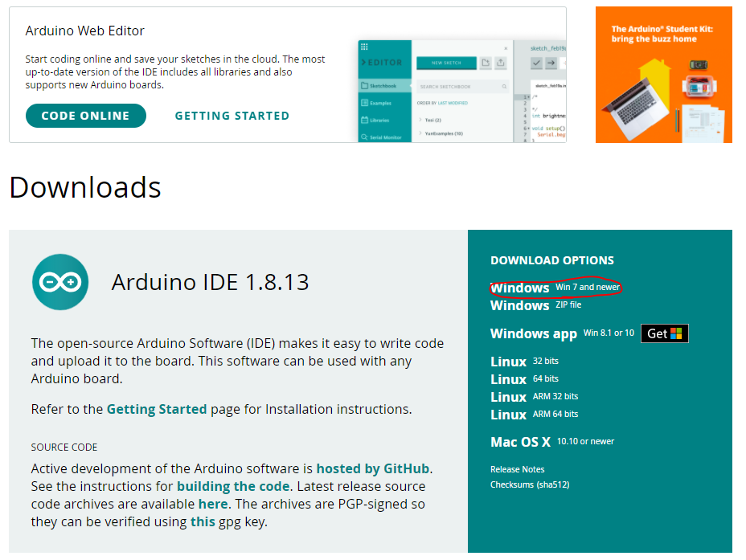Click the verify checkmark icon in preview

click(x=537, y=63)
